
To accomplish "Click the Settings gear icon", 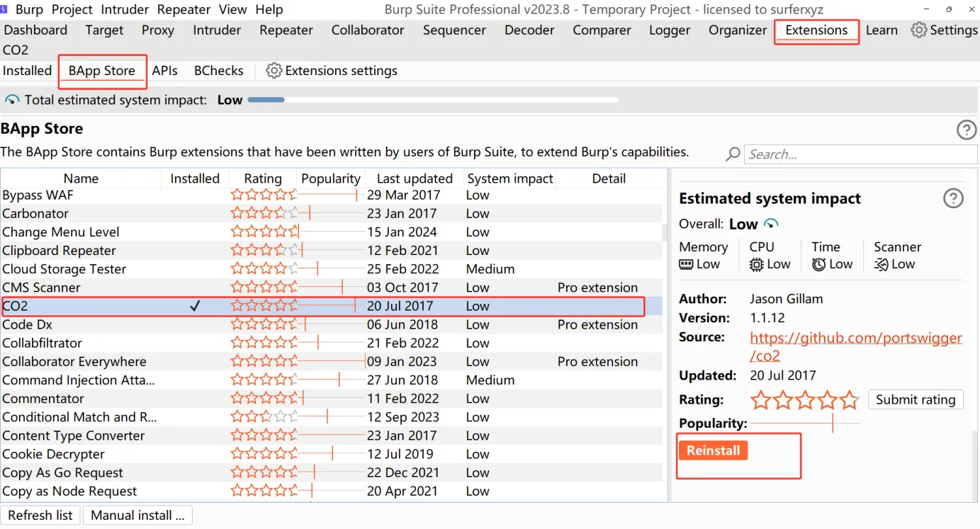I will point(918,30).
